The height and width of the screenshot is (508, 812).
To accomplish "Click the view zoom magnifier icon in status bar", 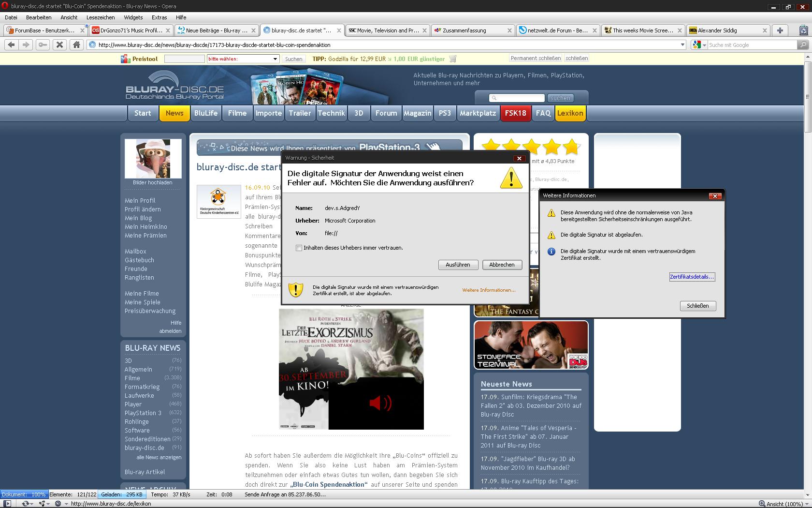I will (762, 504).
